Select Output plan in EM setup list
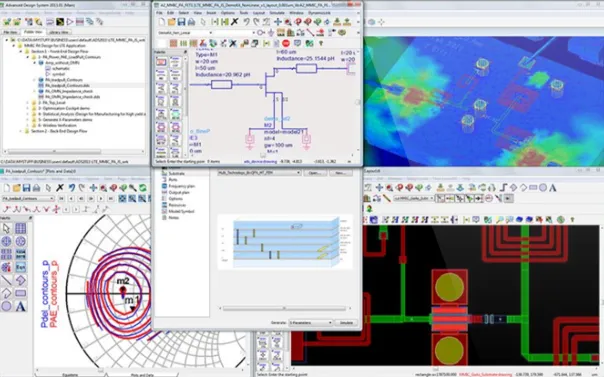Image resolution: width=604 pixels, height=377 pixels. pos(179,192)
